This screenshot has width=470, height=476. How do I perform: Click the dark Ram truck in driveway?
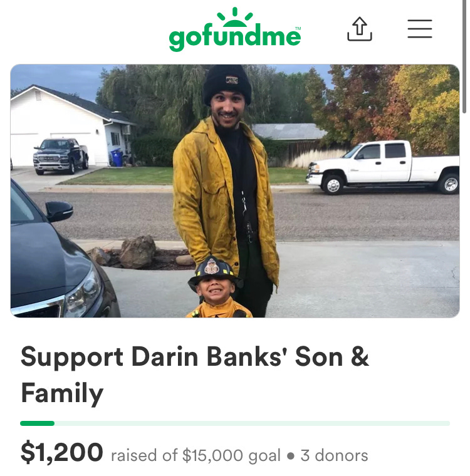pos(61,156)
